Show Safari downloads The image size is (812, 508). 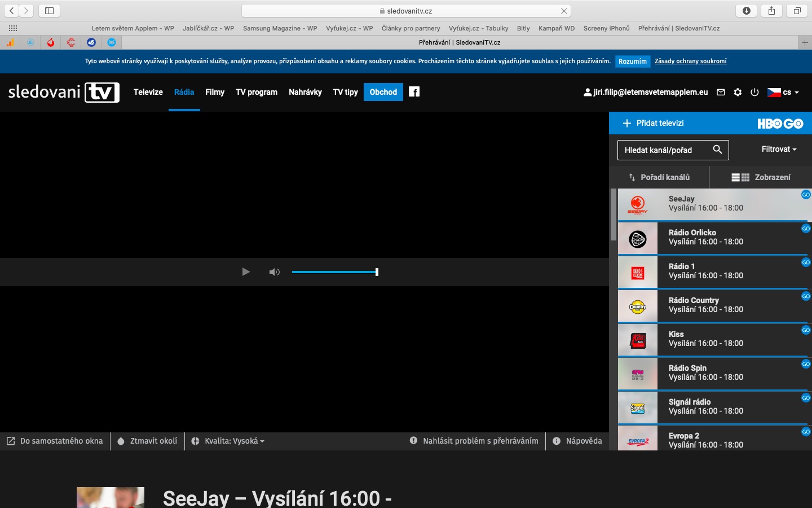point(747,11)
